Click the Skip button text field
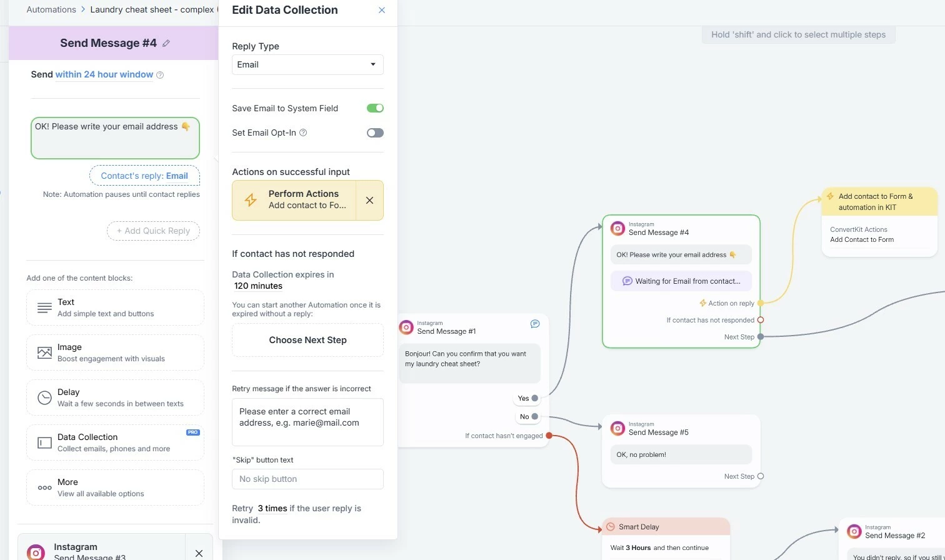 tap(307, 479)
